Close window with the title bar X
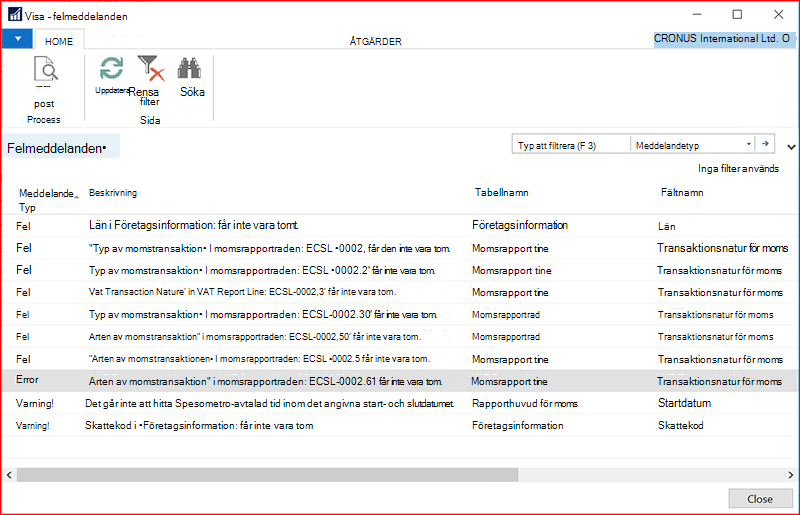Screen dimensions: 800x515 click(x=779, y=14)
